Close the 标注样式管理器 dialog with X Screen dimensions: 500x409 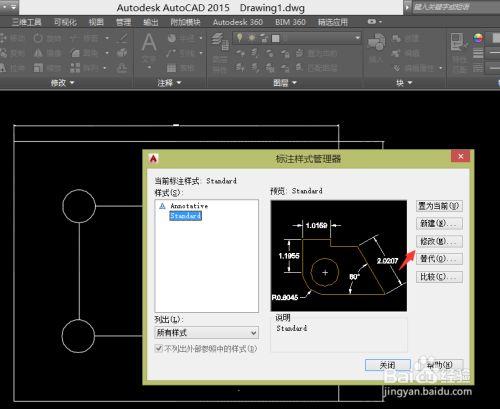click(x=461, y=156)
